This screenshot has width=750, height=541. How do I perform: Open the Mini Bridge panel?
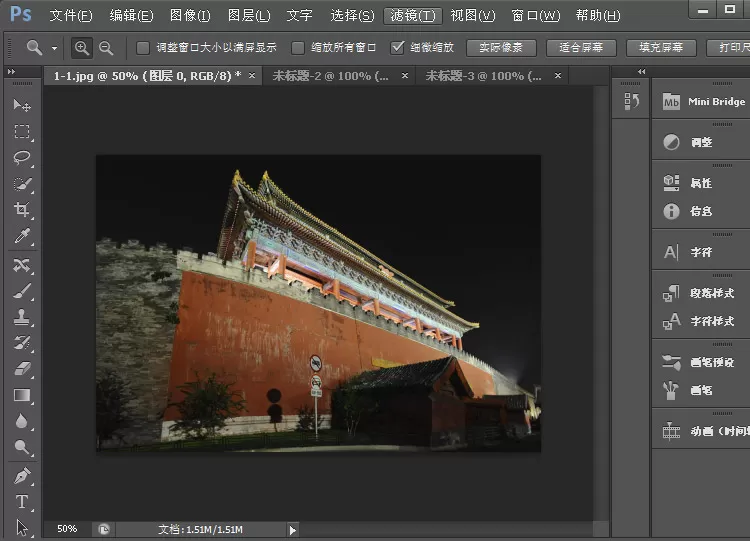703,101
